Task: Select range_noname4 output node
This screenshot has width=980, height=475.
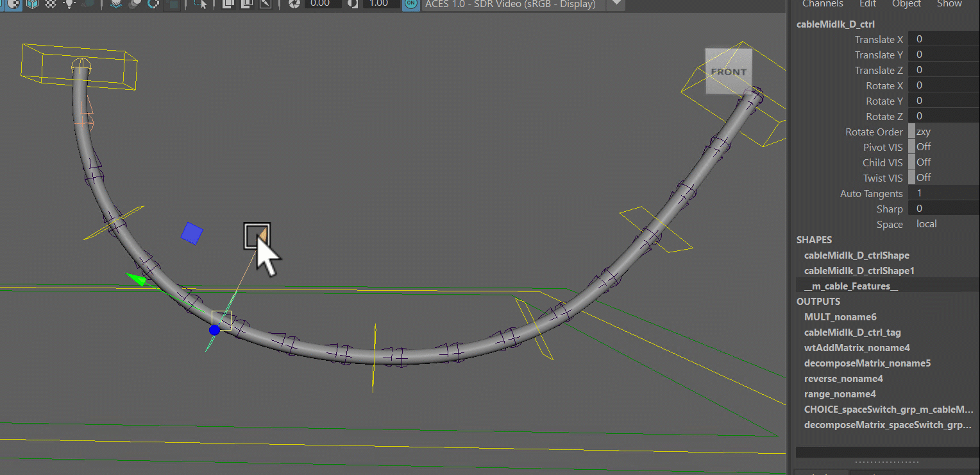Action: click(x=840, y=394)
